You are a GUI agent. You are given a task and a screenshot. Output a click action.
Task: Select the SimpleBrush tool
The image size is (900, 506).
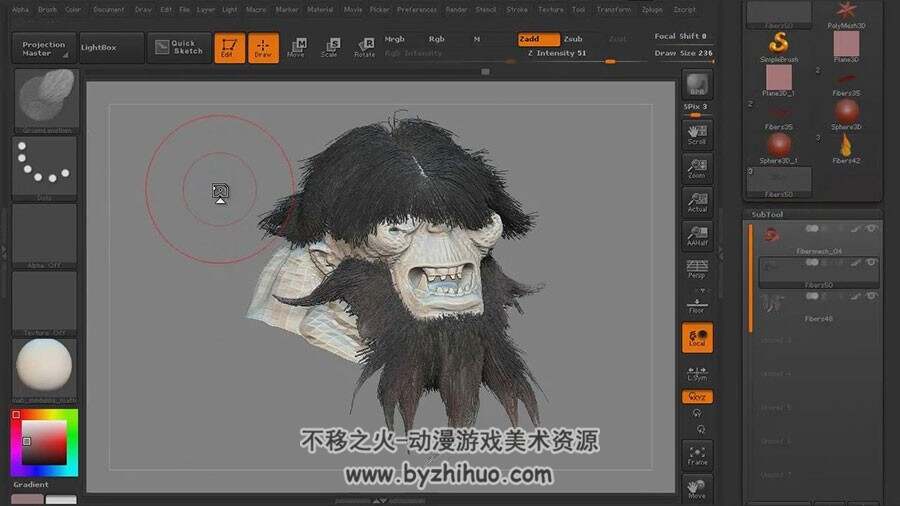click(779, 46)
